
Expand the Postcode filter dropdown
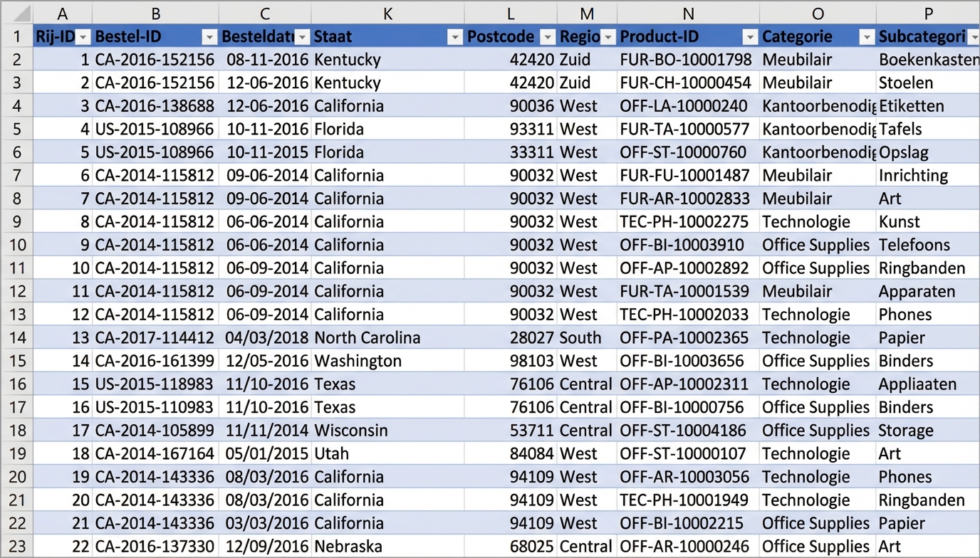tap(547, 37)
